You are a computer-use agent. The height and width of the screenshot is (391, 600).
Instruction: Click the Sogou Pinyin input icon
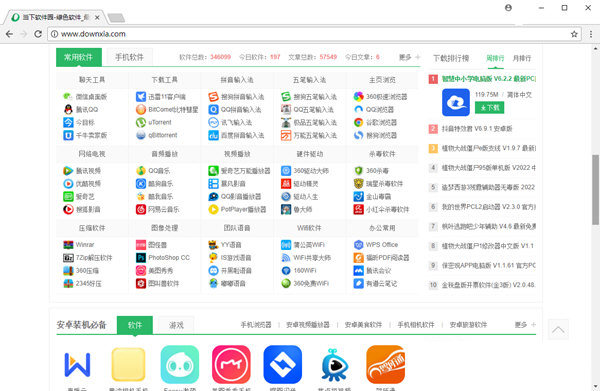tap(214, 96)
